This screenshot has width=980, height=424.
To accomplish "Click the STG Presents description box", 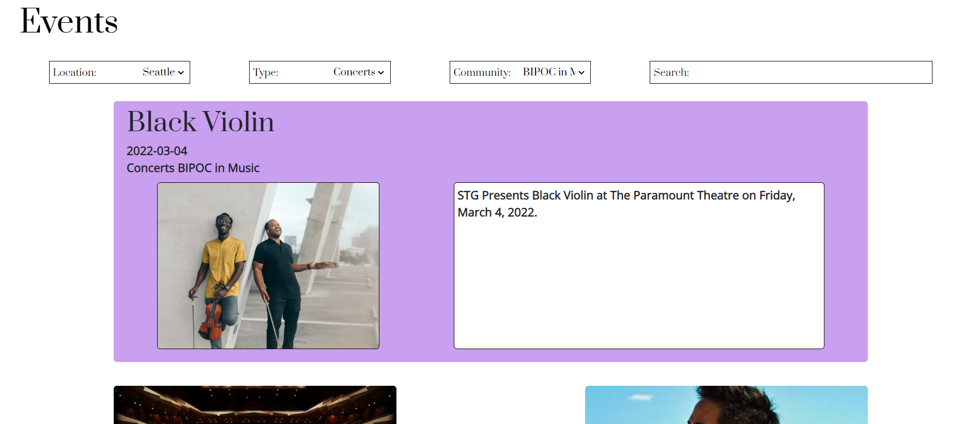I will [x=639, y=265].
